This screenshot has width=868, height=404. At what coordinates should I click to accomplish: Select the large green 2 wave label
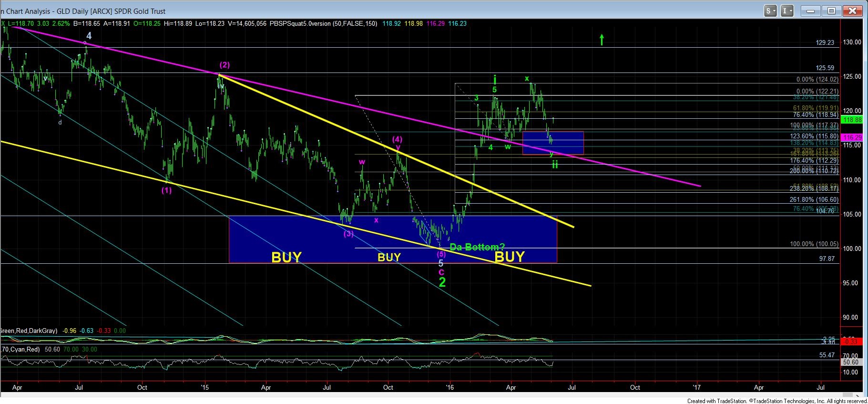(442, 282)
